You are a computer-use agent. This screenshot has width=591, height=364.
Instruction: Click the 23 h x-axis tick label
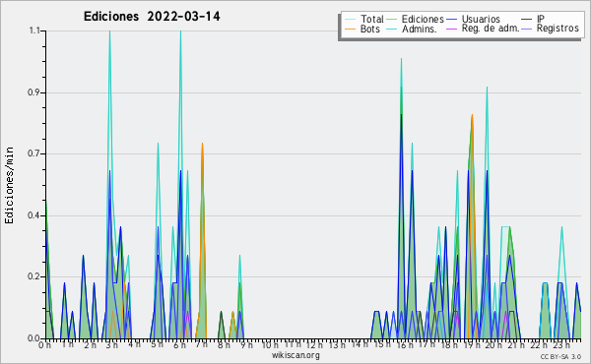point(560,344)
